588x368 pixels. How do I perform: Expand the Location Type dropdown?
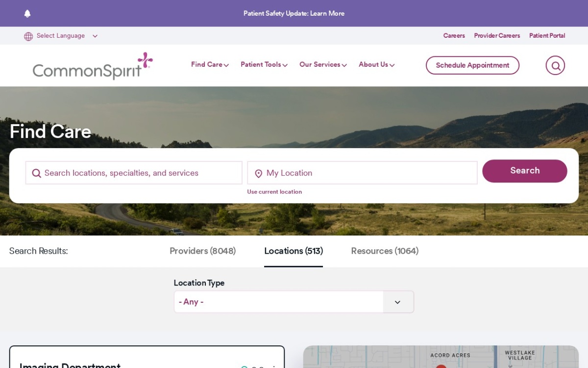[294, 302]
